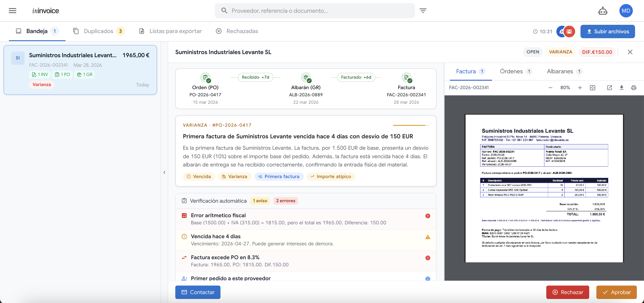Click the invoice PDF preview page
Screen dimensions: 644x303
pos(544,188)
